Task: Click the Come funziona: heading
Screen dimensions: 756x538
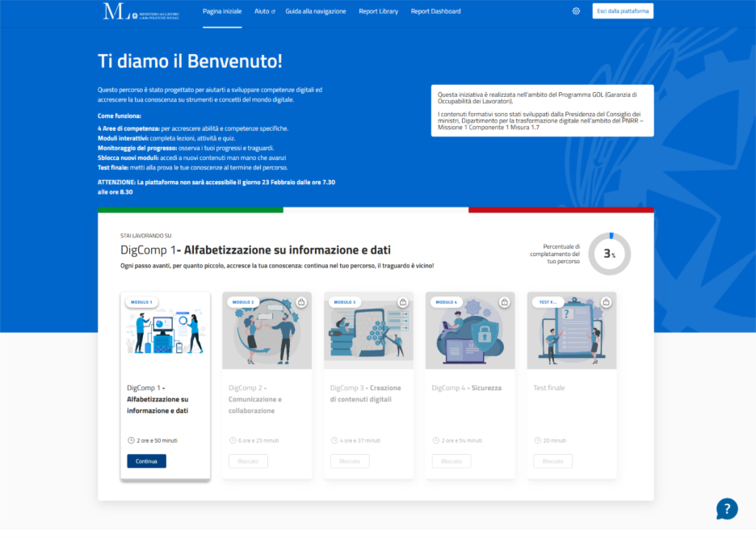Action: [x=119, y=116]
